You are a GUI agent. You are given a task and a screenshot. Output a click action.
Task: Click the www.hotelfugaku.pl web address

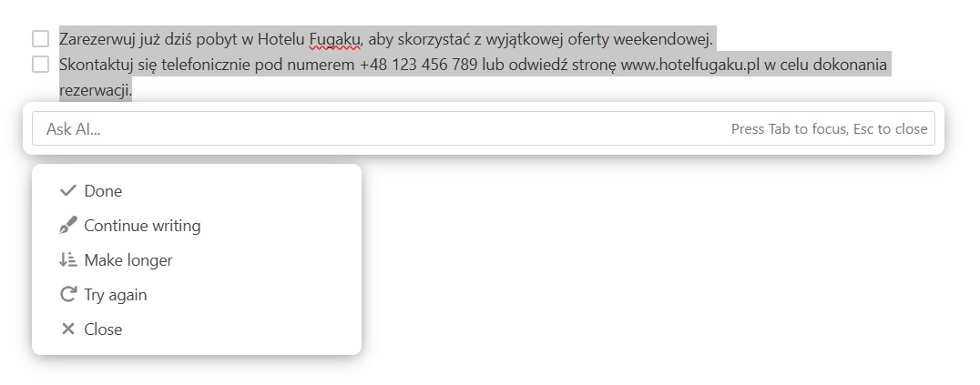pyautogui.click(x=690, y=65)
